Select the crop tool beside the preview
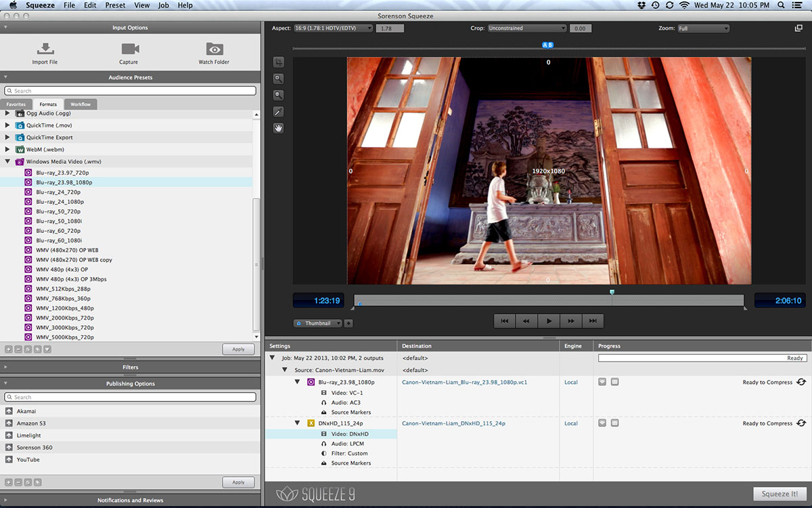Screen dimensions: 812x508 [x=278, y=62]
